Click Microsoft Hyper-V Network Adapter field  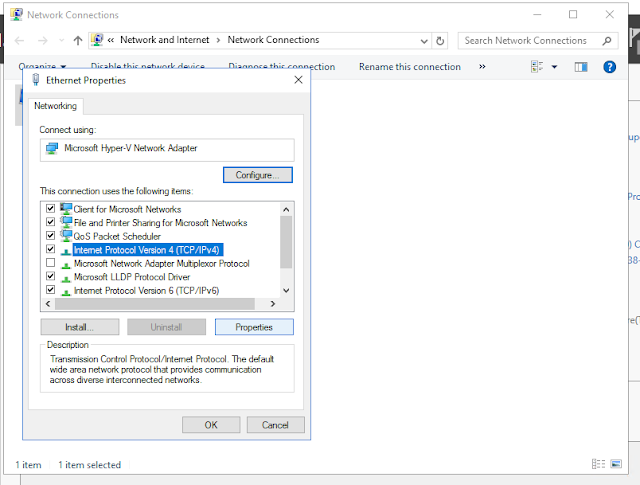167,150
